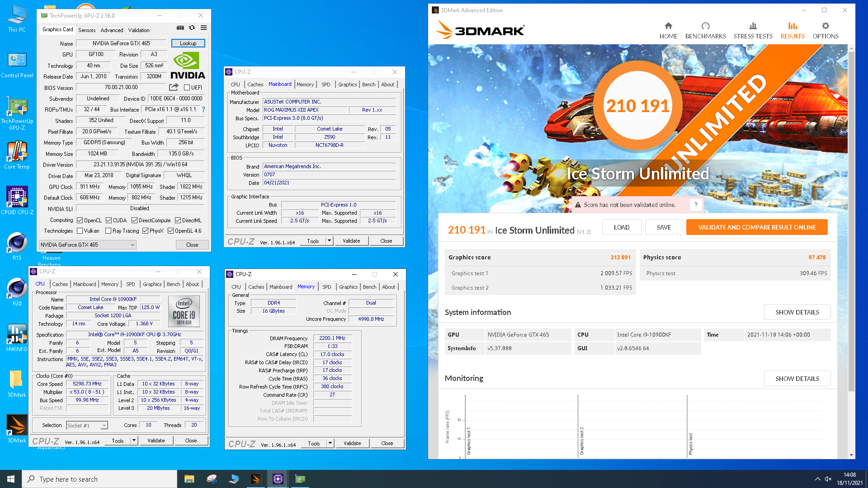Screen dimensions: 868x488
Task: Show hidden system tray icons
Action: (x=817, y=479)
